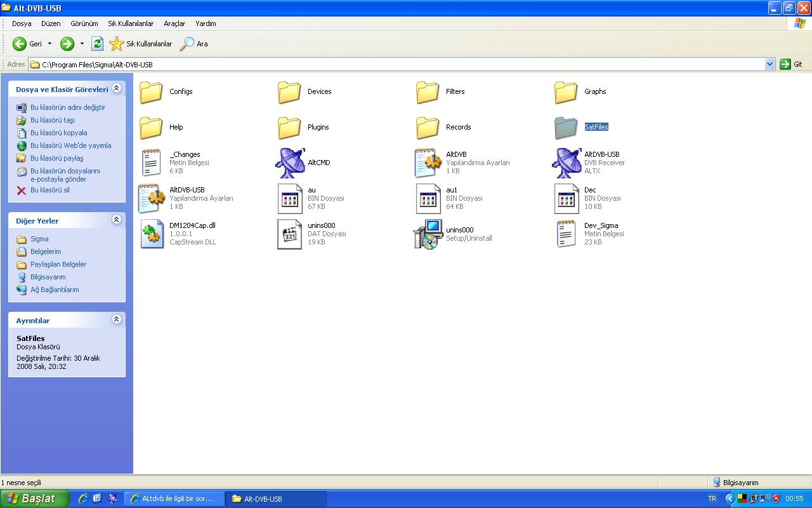Open the Configs folder icon

[151, 92]
